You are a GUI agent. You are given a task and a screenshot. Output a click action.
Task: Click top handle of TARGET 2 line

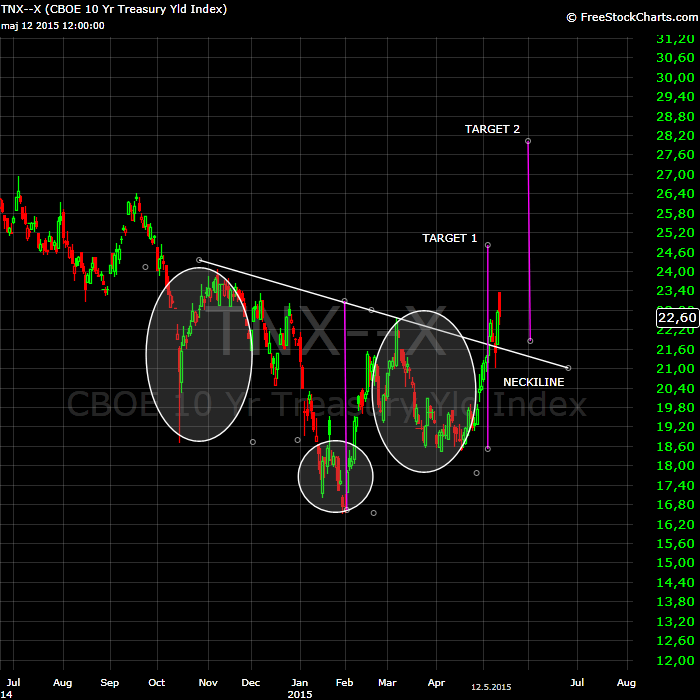[528, 140]
